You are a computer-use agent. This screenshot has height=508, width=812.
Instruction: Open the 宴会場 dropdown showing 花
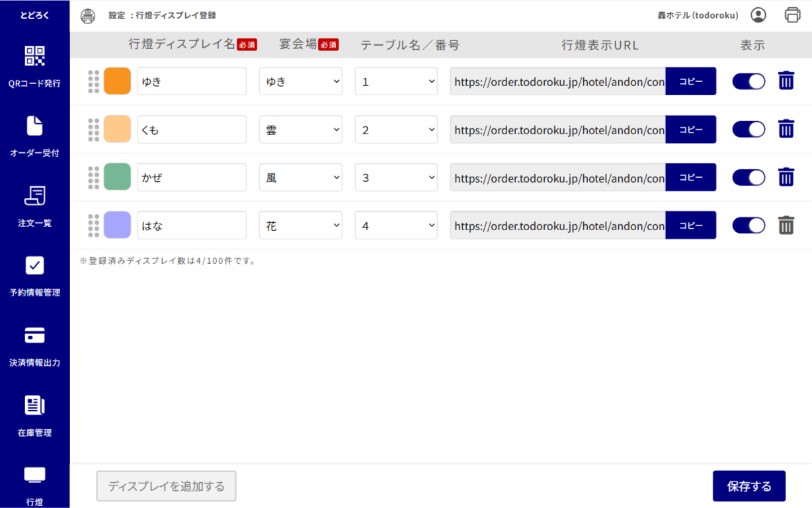tap(300, 226)
